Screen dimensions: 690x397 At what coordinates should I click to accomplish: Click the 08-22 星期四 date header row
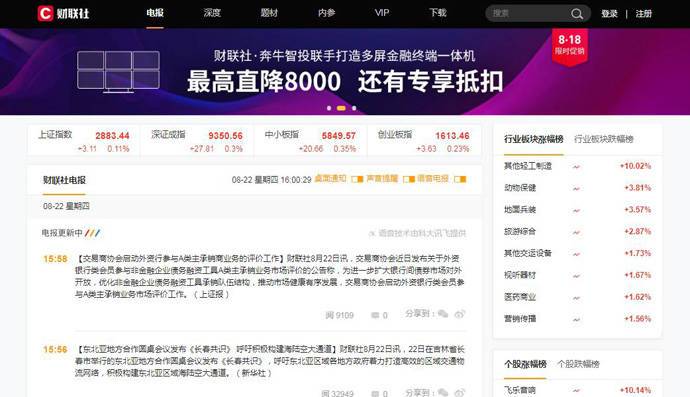tap(255, 206)
